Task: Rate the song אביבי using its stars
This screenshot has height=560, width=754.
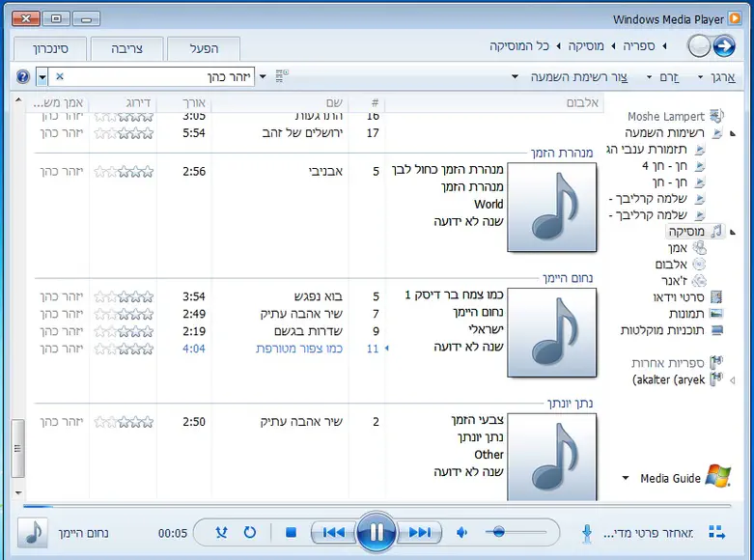Action: [x=123, y=171]
